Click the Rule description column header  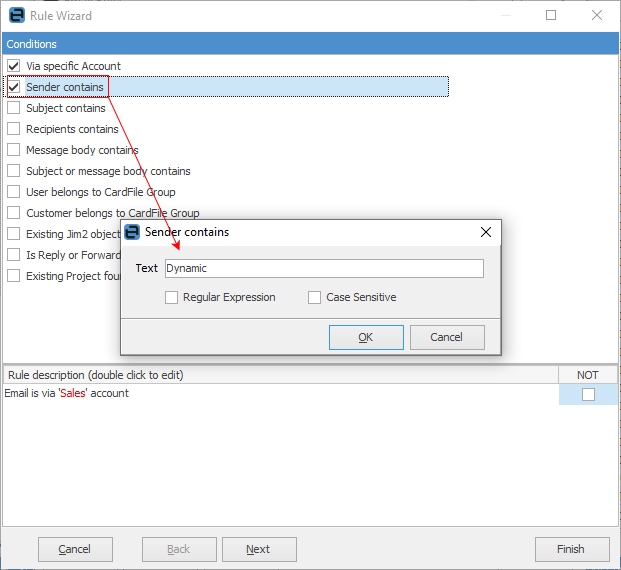tap(280, 375)
